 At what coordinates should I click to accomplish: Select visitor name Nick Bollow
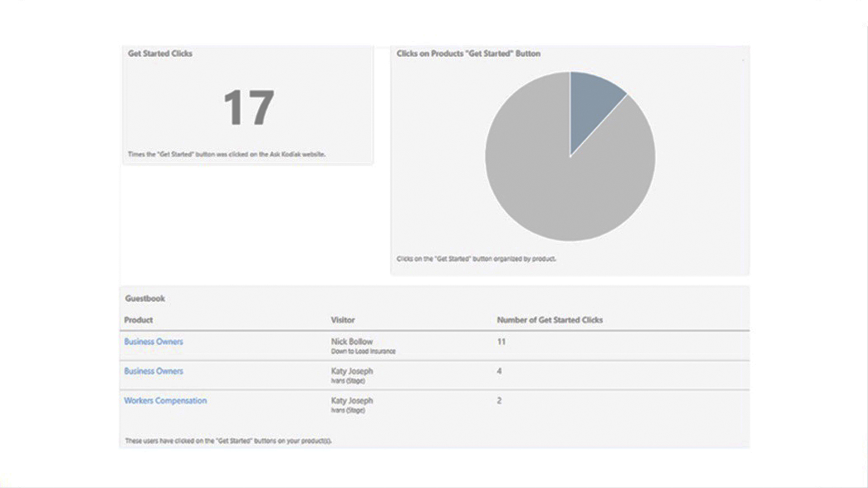352,342
